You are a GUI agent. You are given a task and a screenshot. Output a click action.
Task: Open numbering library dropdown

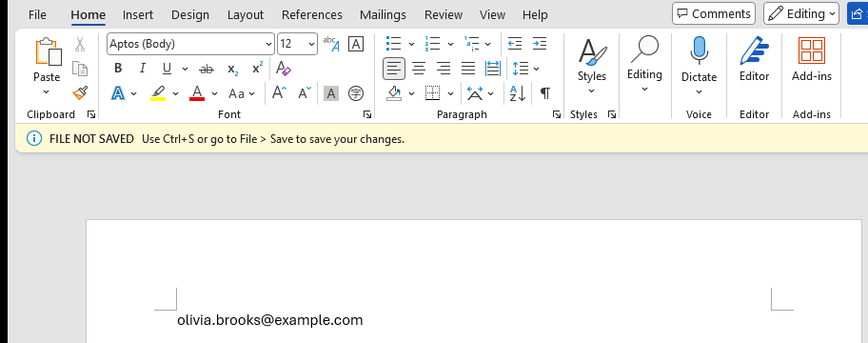[x=450, y=44]
